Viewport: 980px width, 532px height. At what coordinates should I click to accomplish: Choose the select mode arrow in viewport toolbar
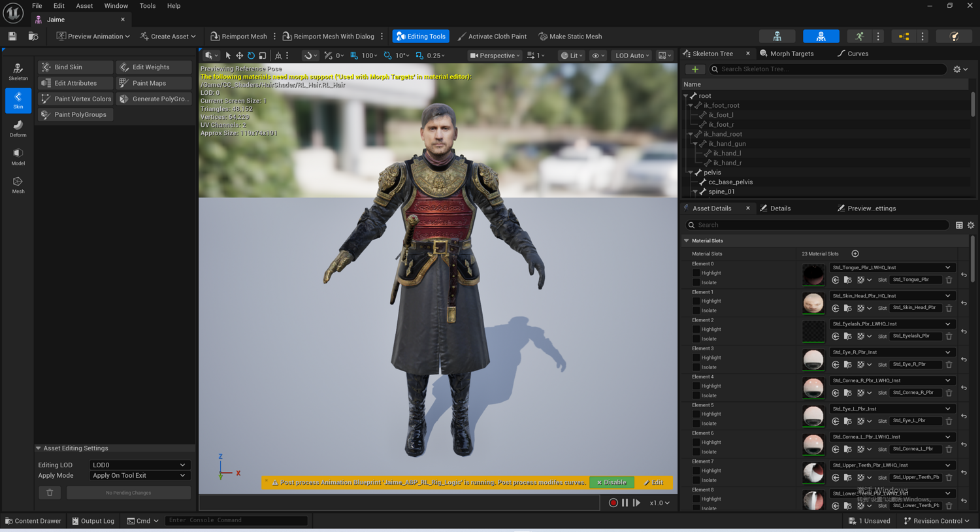[228, 56]
